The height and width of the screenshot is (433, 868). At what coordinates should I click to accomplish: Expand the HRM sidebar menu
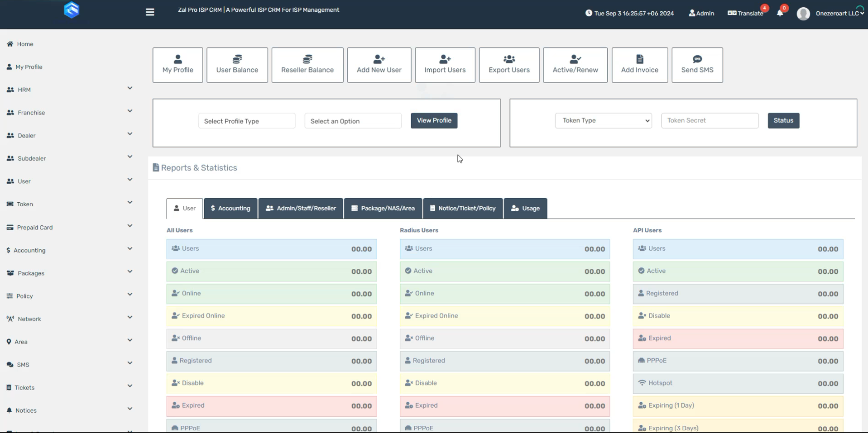(x=69, y=90)
